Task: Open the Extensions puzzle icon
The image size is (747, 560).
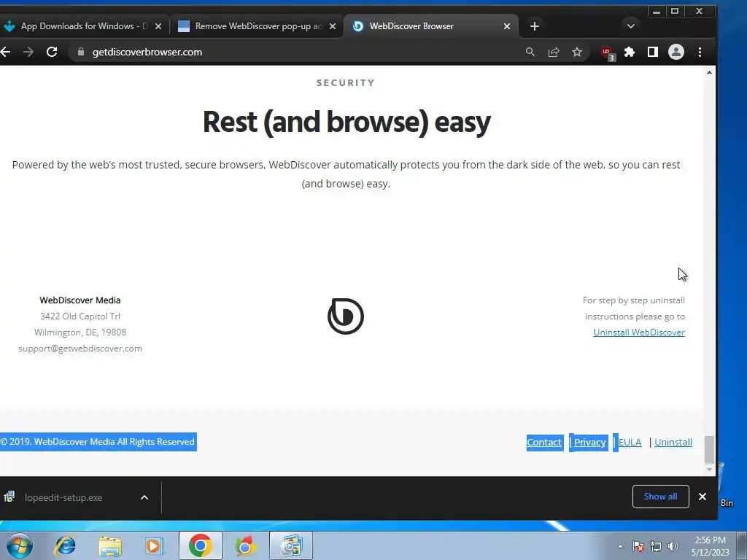Action: coord(630,52)
